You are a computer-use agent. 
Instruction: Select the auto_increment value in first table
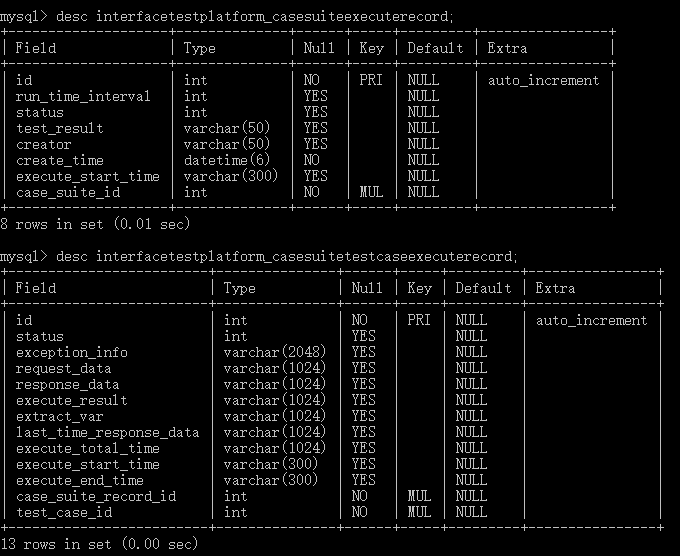point(543,81)
